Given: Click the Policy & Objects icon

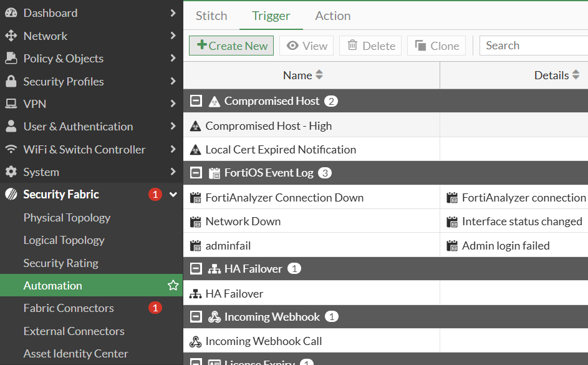Looking at the screenshot, I should pos(11,58).
